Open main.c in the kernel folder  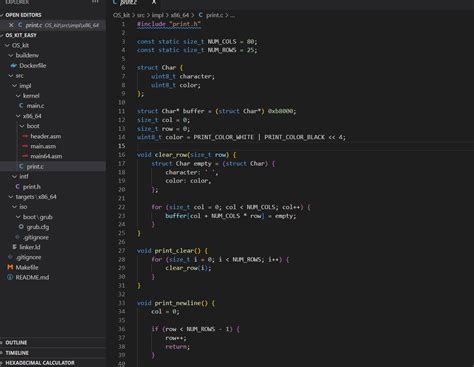click(x=35, y=106)
